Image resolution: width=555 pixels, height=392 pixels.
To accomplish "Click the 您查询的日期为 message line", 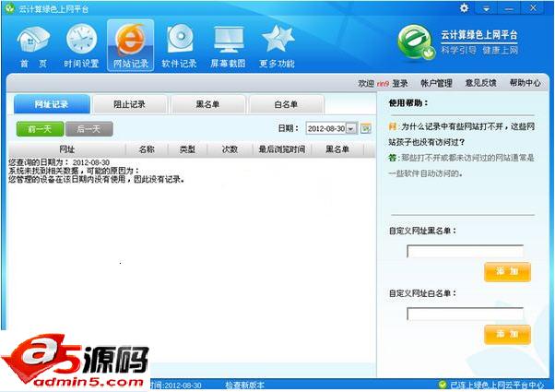I will pyautogui.click(x=59, y=162).
